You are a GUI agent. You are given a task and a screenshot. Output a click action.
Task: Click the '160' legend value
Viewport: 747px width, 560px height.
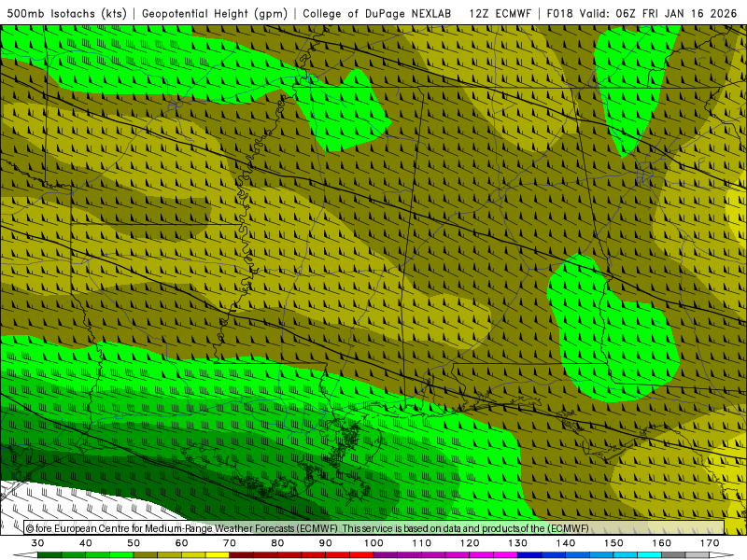coord(662,543)
